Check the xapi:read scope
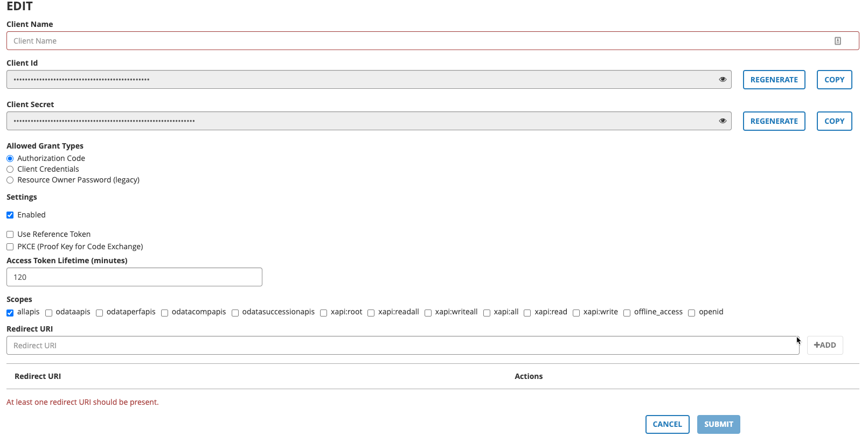868x436 pixels. tap(527, 313)
